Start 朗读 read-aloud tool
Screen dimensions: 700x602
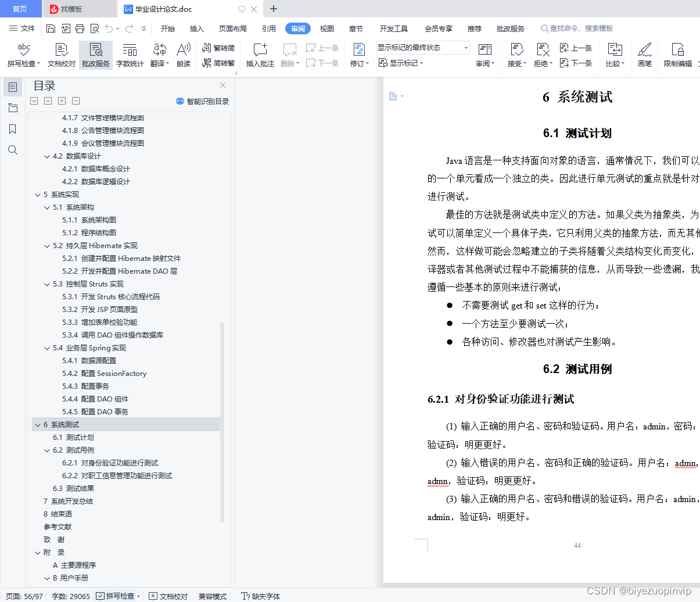(184, 55)
